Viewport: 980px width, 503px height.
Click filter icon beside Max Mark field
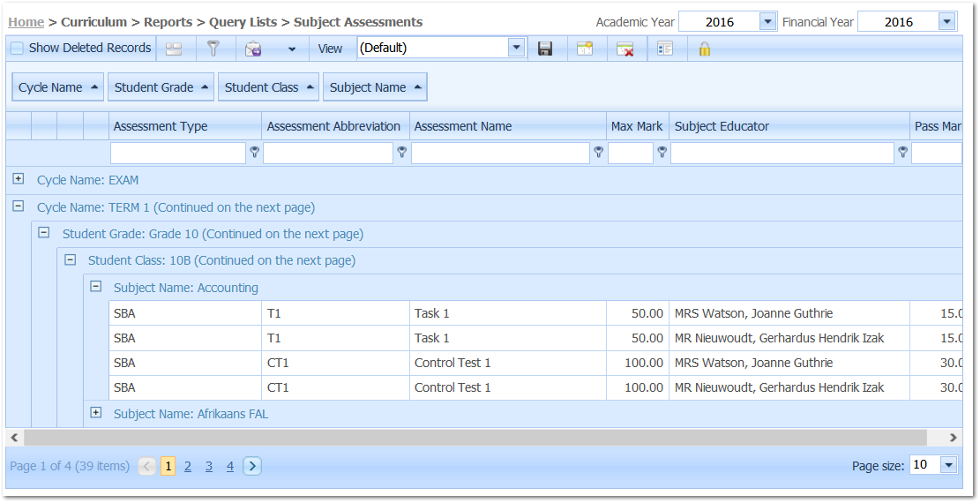662,152
